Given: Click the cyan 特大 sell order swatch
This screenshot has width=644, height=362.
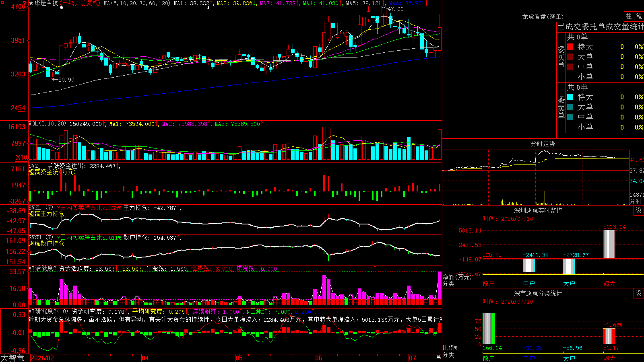Looking at the screenshot, I should click(570, 97).
